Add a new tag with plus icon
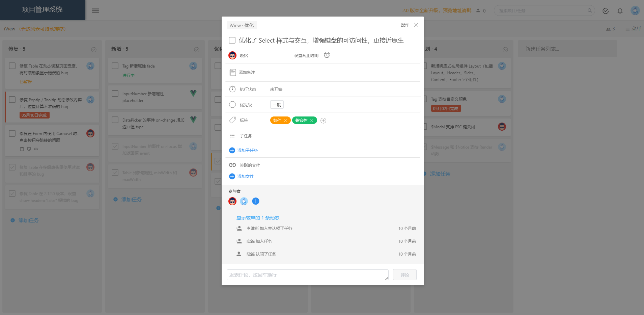This screenshot has width=644, height=315. point(323,121)
